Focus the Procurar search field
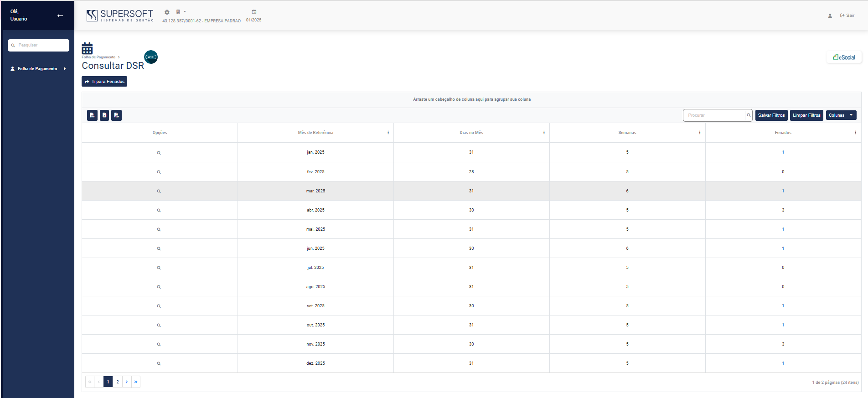868x398 pixels. (x=714, y=115)
